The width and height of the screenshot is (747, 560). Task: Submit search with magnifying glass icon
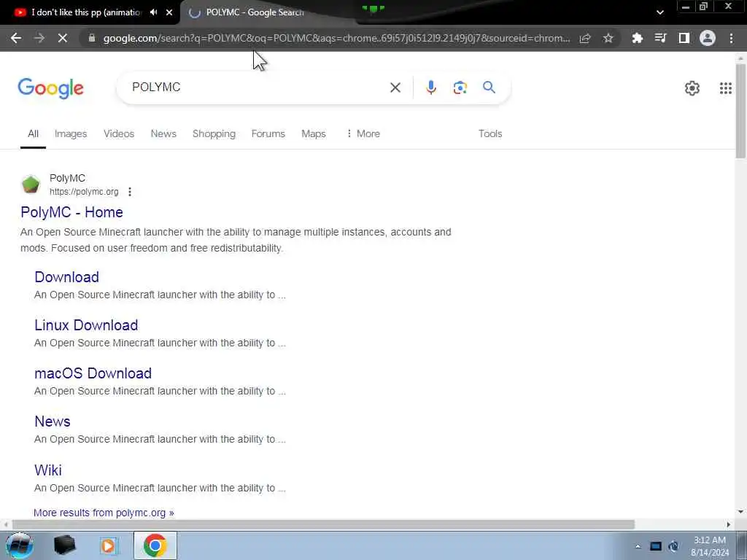point(489,87)
